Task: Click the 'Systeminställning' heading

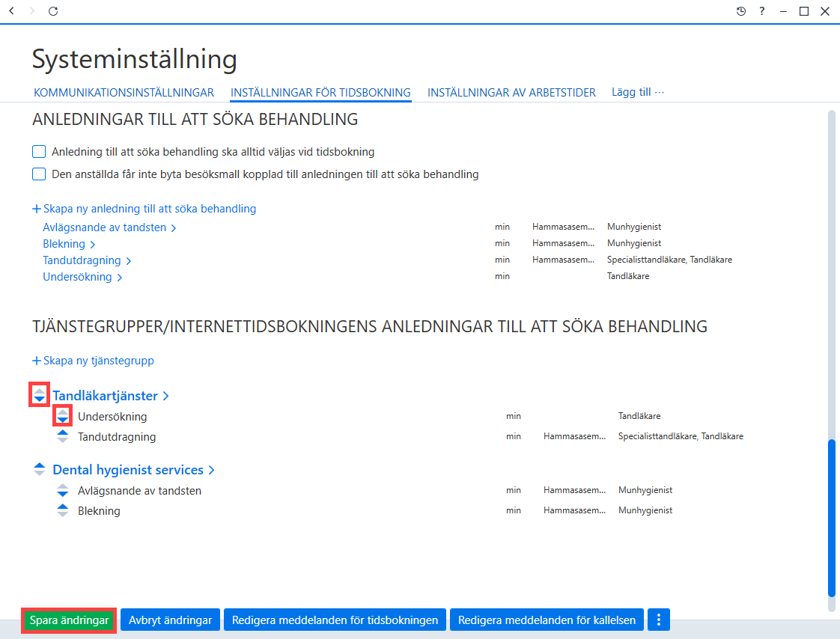Action: click(135, 59)
